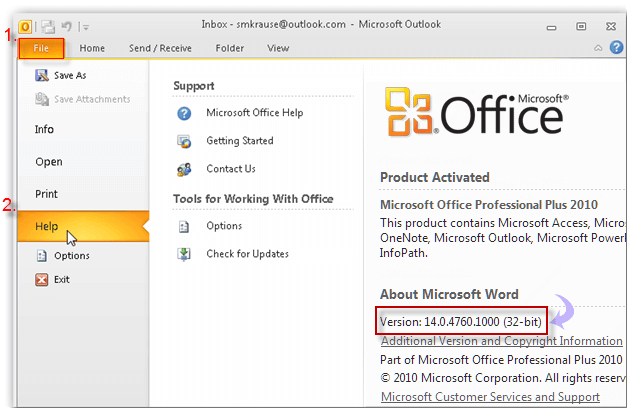Open the Info backstage section
The width and height of the screenshot is (639, 420).
pos(44,130)
